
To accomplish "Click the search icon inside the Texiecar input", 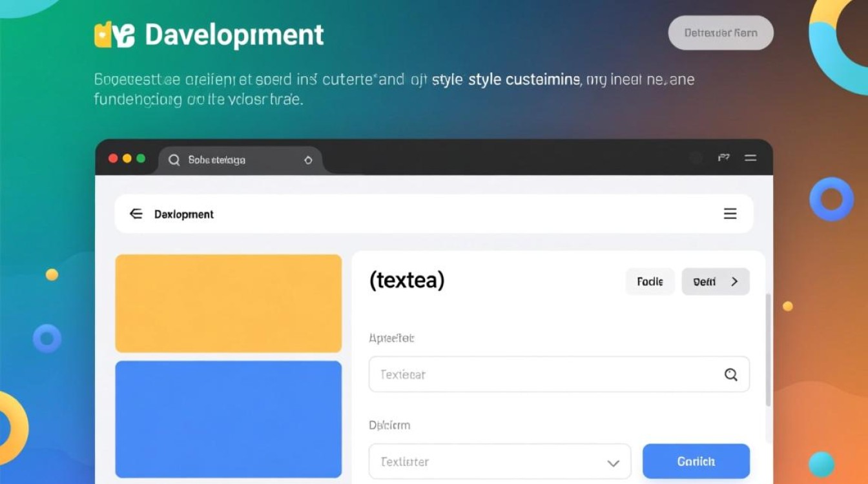I will (731, 374).
